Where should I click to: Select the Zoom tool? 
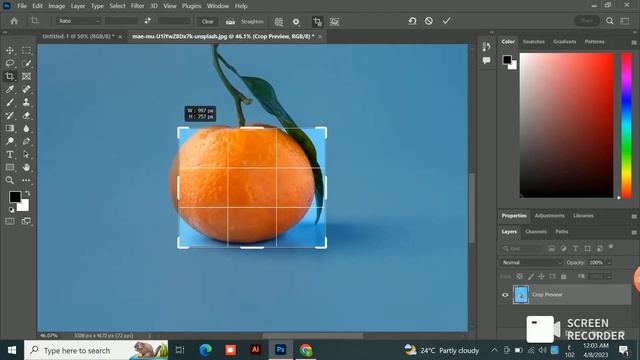(x=10, y=180)
